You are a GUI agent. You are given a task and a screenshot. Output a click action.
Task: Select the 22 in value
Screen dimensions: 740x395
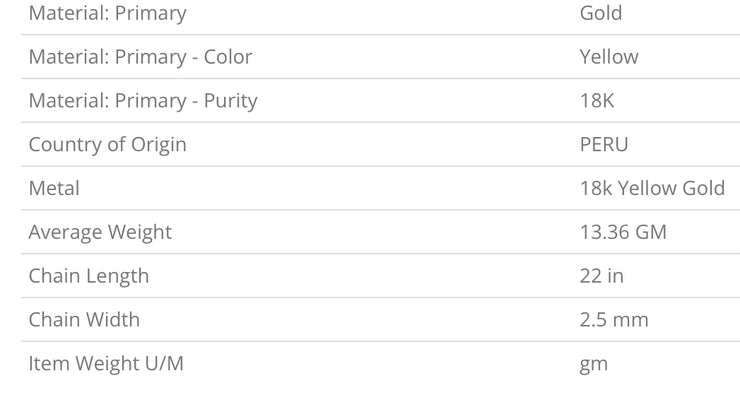602,276
